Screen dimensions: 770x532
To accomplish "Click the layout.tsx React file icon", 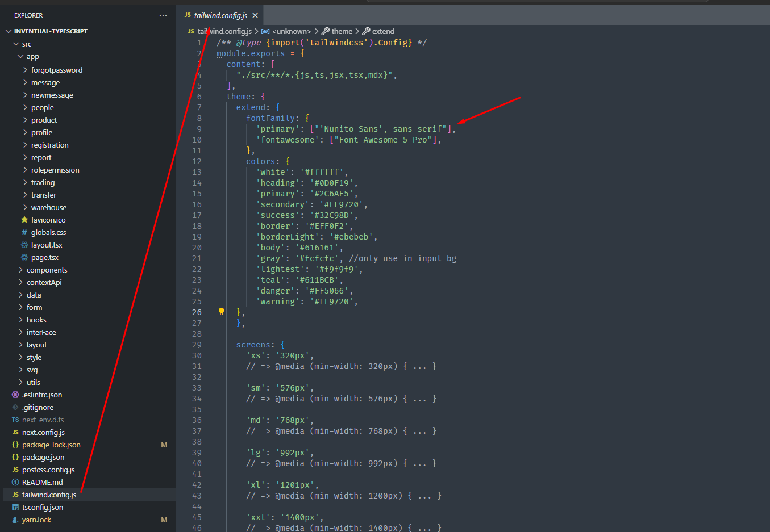I will tap(24, 245).
